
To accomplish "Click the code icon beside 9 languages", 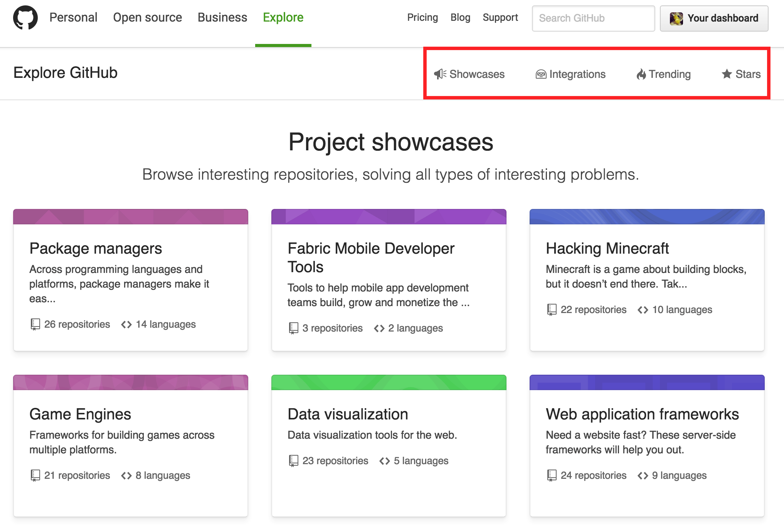I will [x=643, y=476].
